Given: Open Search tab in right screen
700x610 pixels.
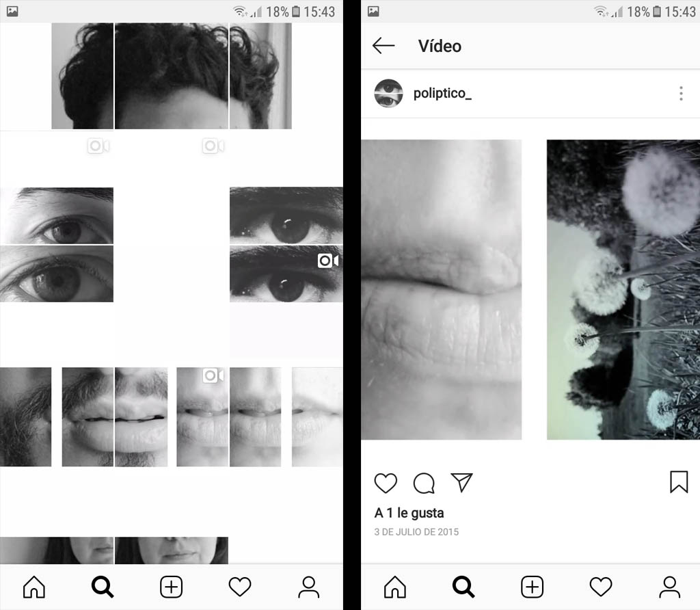Looking at the screenshot, I should pyautogui.click(x=463, y=587).
